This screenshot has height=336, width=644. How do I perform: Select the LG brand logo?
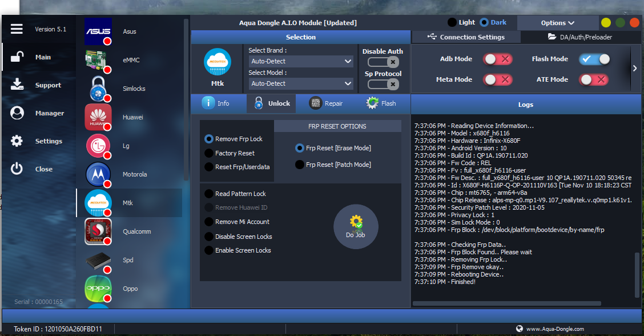click(x=98, y=146)
